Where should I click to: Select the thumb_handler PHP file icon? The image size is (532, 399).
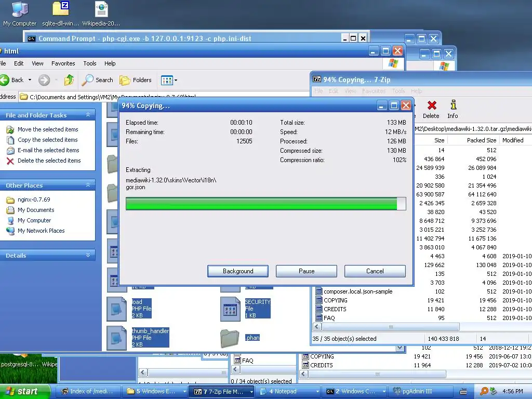pos(116,338)
